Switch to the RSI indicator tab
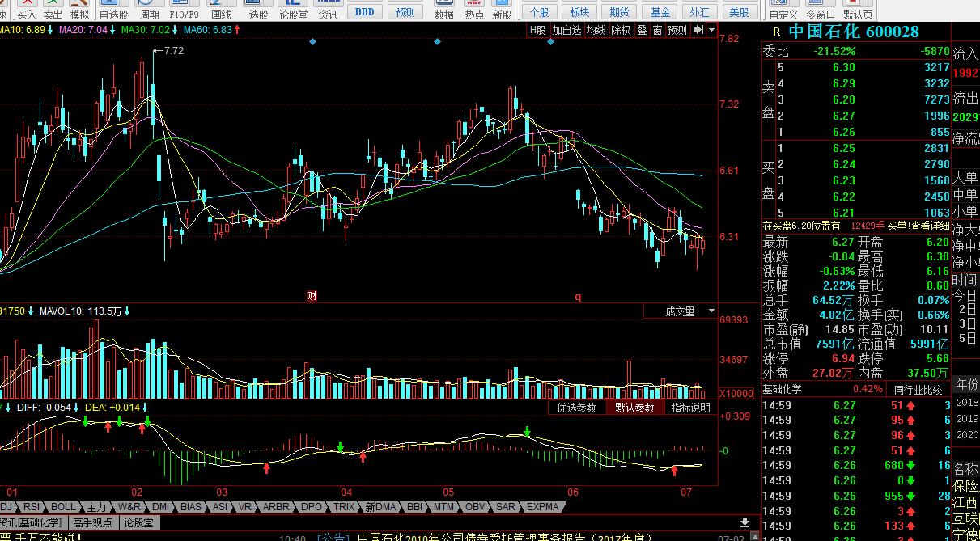This screenshot has height=541, width=980. click(x=31, y=507)
